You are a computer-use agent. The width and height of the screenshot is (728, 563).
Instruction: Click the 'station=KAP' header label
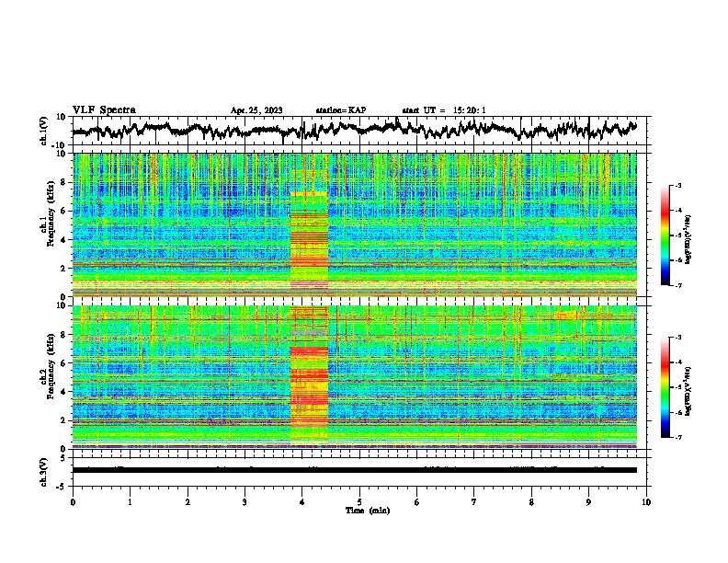[x=341, y=110]
